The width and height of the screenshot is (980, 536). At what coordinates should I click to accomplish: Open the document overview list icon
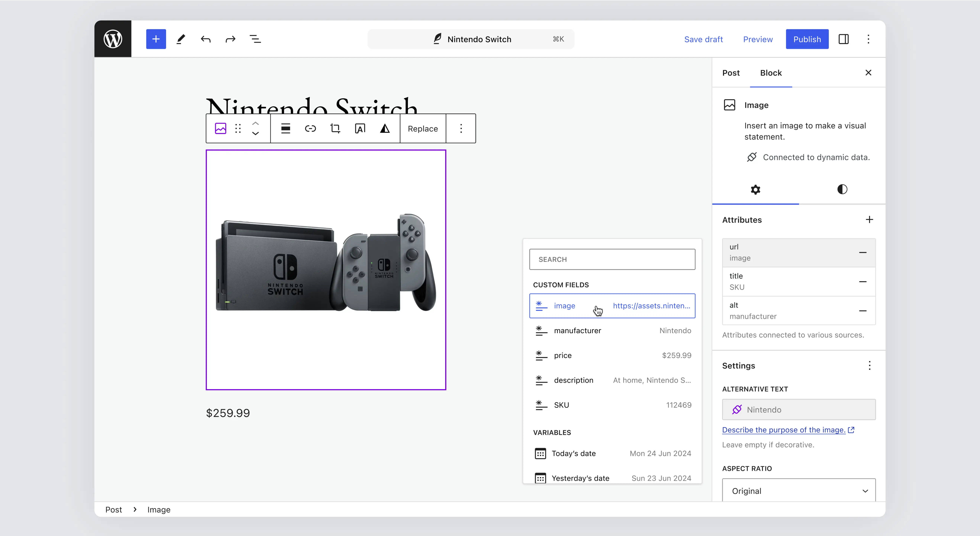255,39
